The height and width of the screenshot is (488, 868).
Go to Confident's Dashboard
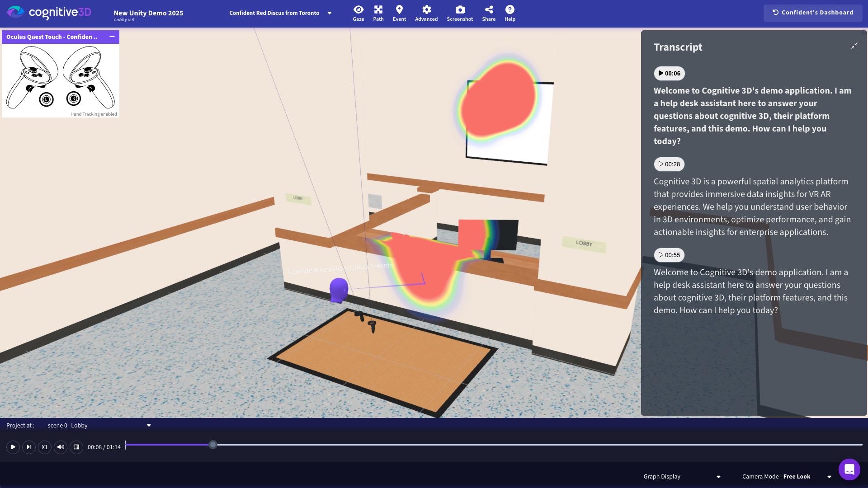(813, 13)
